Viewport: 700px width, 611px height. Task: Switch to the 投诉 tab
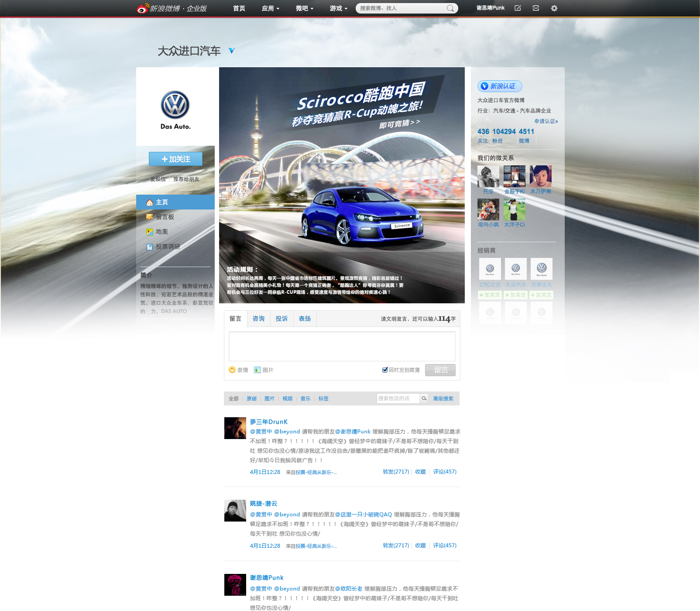[282, 319]
